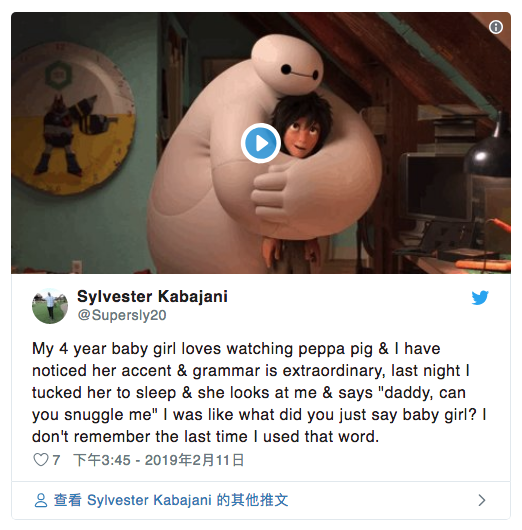Click the round robot clock on the wall
The width and height of the screenshot is (522, 530).
pyautogui.click(x=72, y=119)
